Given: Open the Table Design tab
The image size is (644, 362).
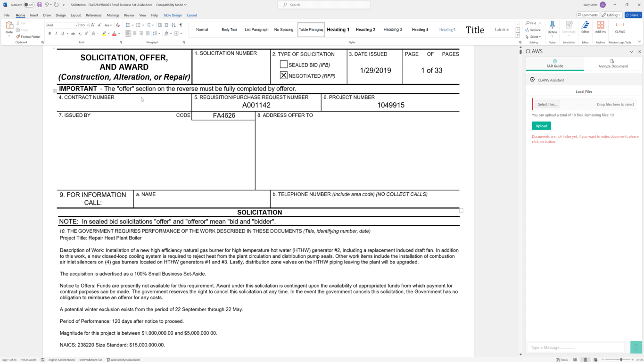Looking at the screenshot, I should coord(173,15).
